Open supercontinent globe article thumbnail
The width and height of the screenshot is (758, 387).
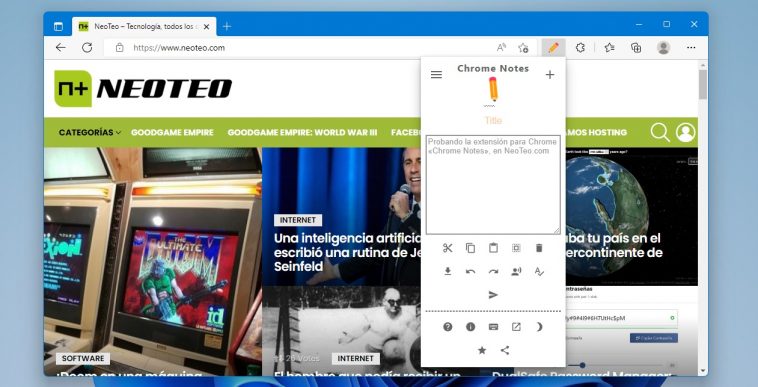point(632,216)
